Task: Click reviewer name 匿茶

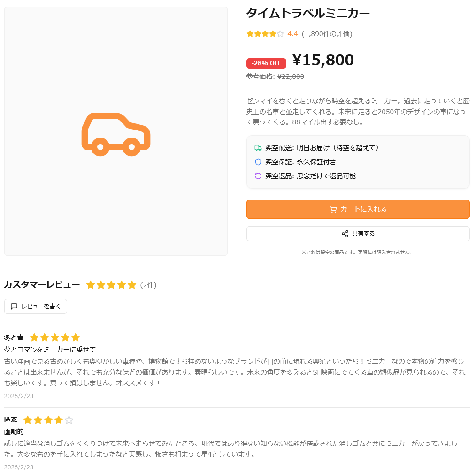Action: [x=10, y=420]
